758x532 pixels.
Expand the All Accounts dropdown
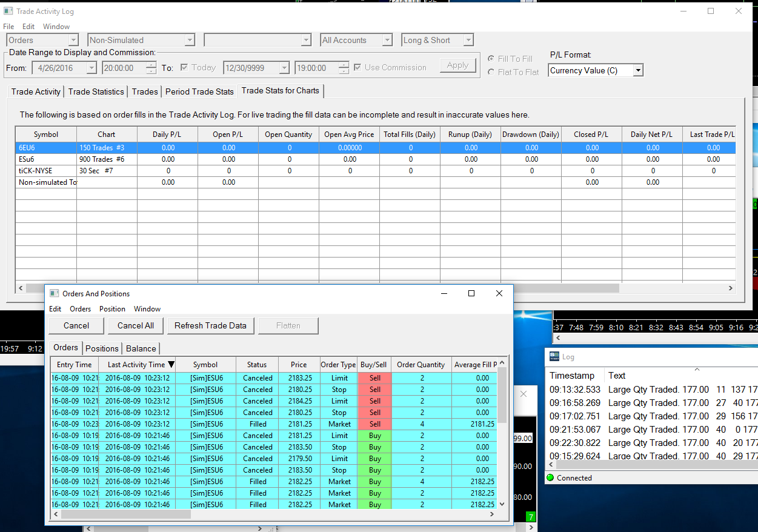point(387,41)
